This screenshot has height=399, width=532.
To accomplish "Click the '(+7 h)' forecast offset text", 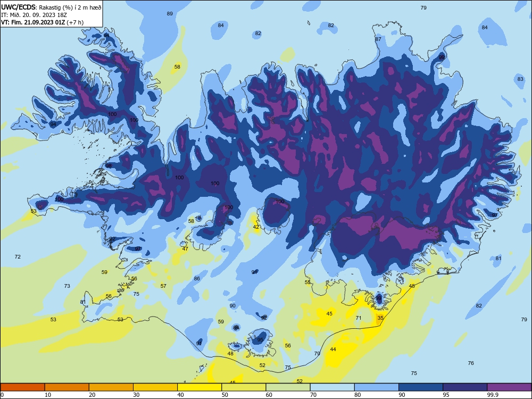I will (75, 22).
